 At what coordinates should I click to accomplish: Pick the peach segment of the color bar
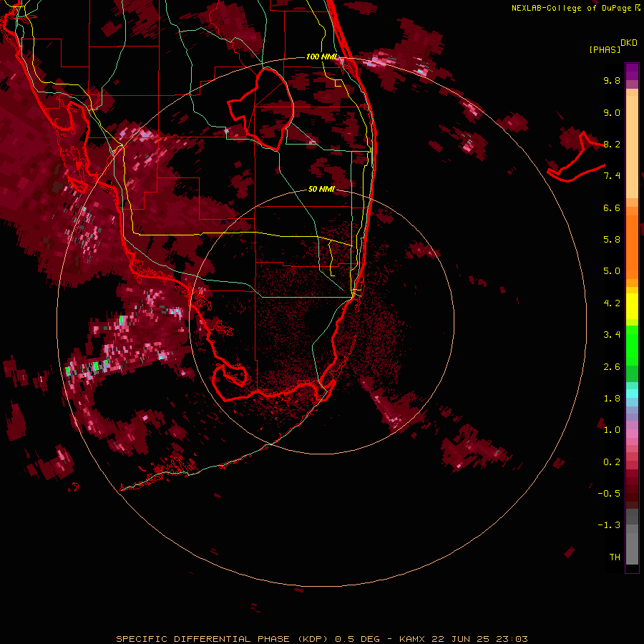click(x=632, y=147)
